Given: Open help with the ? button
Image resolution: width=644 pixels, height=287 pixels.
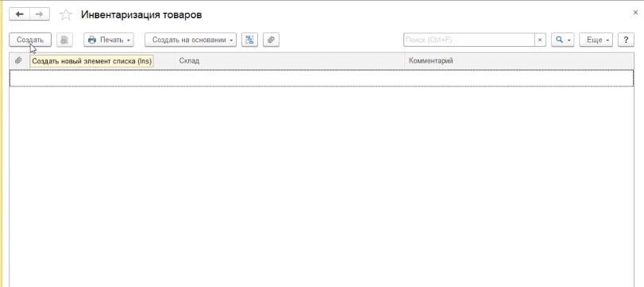Looking at the screenshot, I should point(626,40).
